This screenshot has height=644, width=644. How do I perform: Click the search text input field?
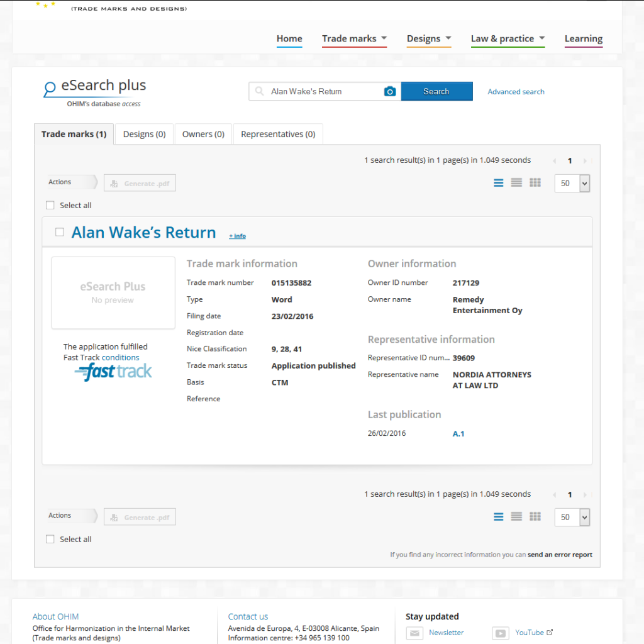pos(323,92)
